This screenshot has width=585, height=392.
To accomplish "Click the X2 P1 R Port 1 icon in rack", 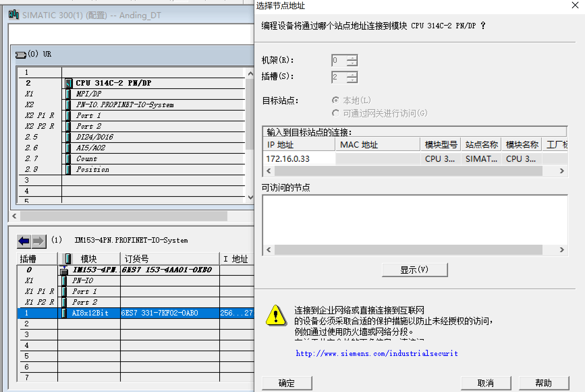I will coord(68,115).
